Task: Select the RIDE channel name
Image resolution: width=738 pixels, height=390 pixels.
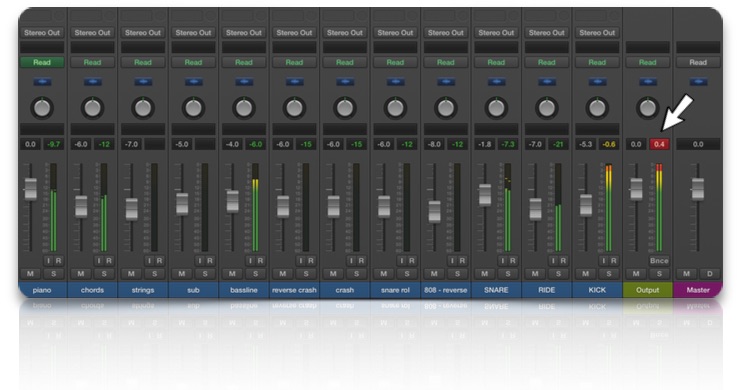Action: pos(547,290)
